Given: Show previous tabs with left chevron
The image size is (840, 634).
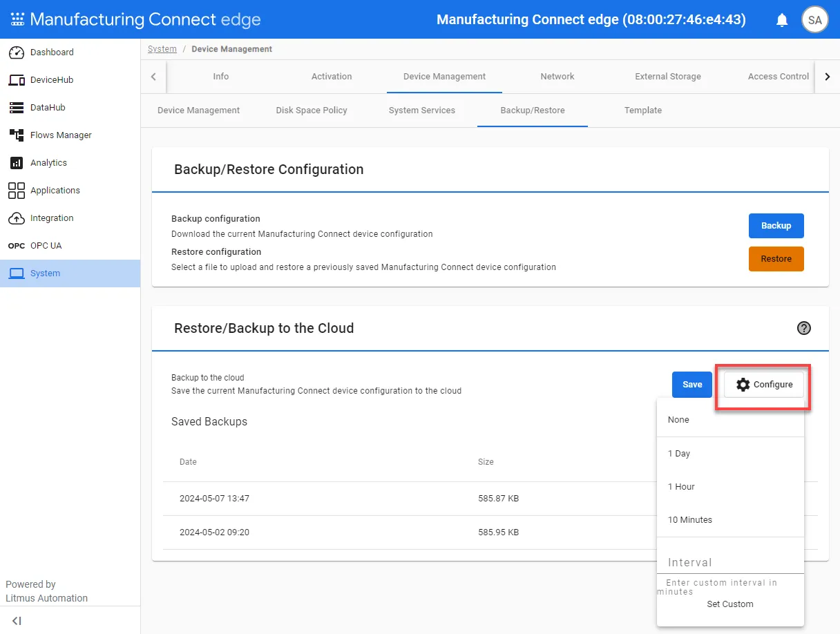Looking at the screenshot, I should pyautogui.click(x=153, y=77).
